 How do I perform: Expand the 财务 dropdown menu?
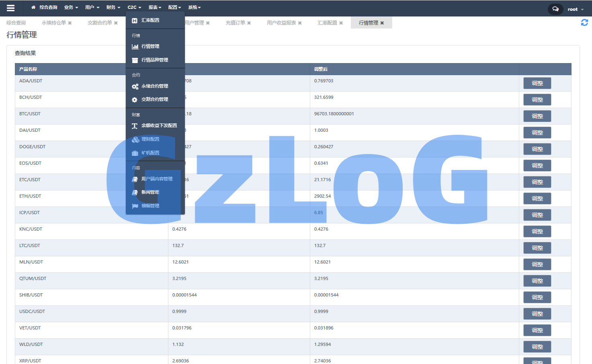click(113, 8)
